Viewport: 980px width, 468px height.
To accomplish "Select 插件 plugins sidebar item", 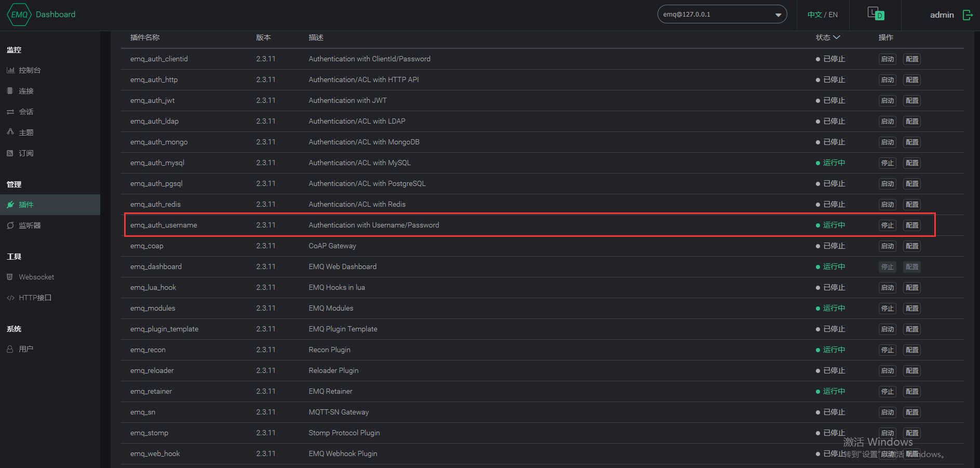I will [x=50, y=205].
